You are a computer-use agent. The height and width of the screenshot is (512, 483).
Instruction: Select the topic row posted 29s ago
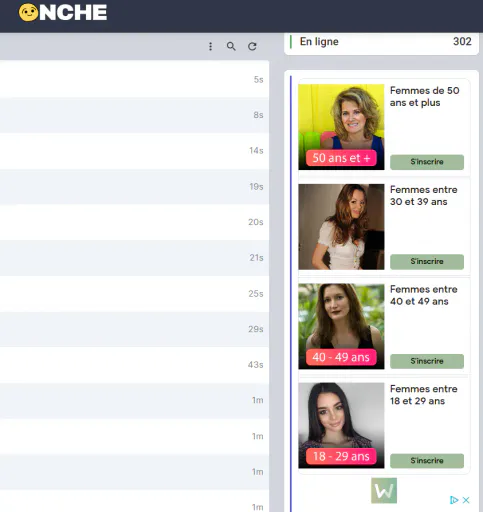(x=134, y=329)
